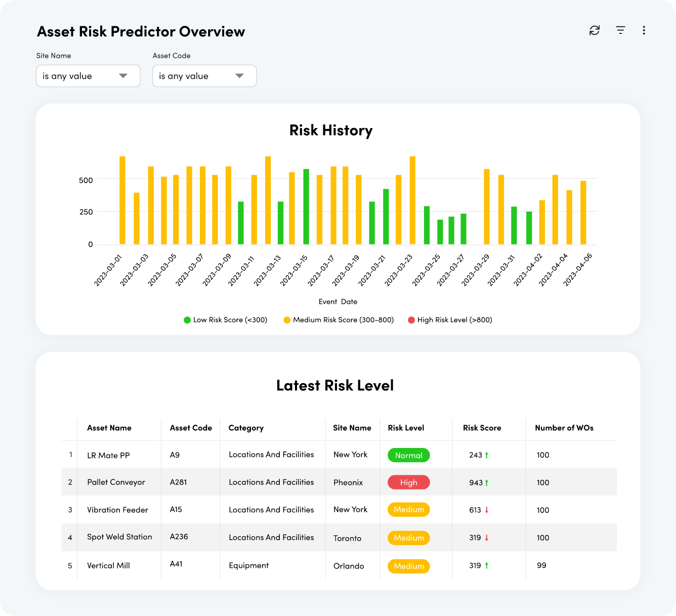
Task: Click the green Low Risk legend dot
Action: 186,320
